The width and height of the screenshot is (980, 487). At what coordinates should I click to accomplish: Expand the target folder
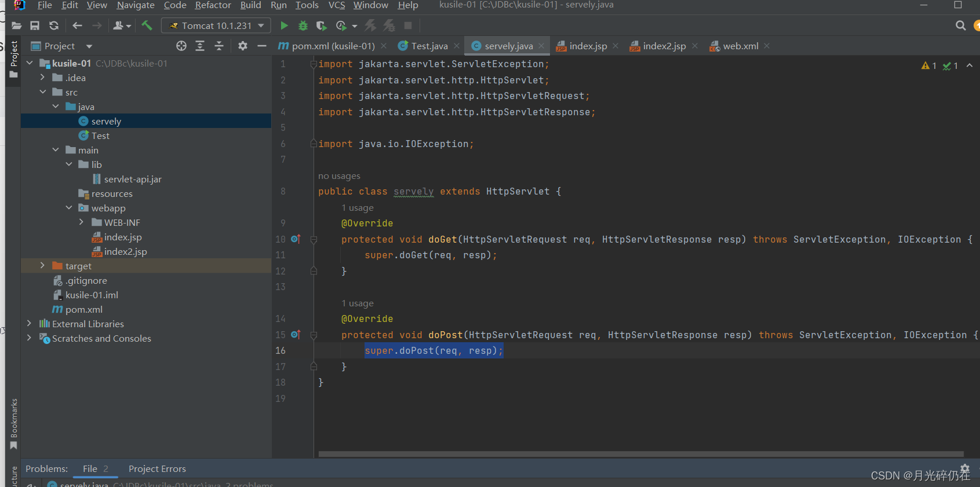(42, 266)
